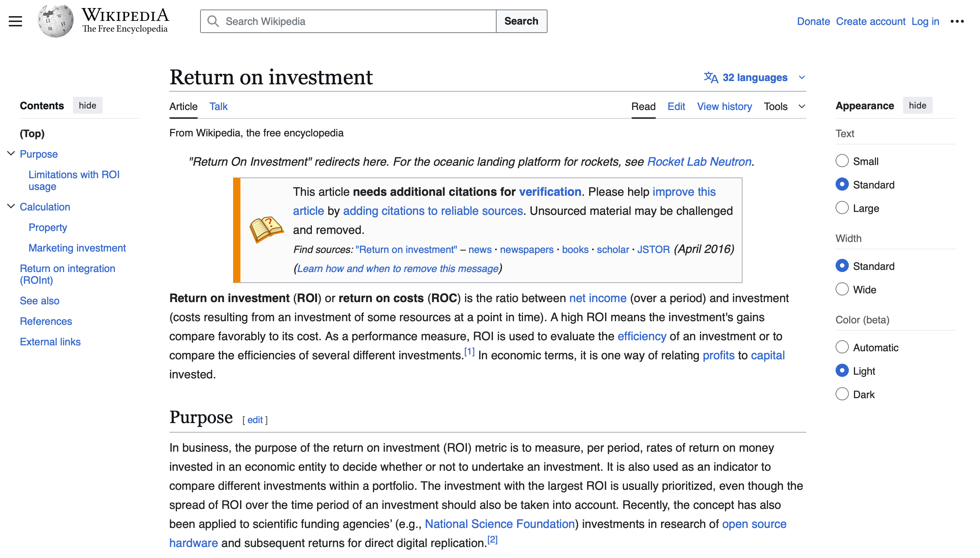The height and width of the screenshot is (558, 980).
Task: Follow the Rocket Lab Neutron link
Action: click(699, 162)
